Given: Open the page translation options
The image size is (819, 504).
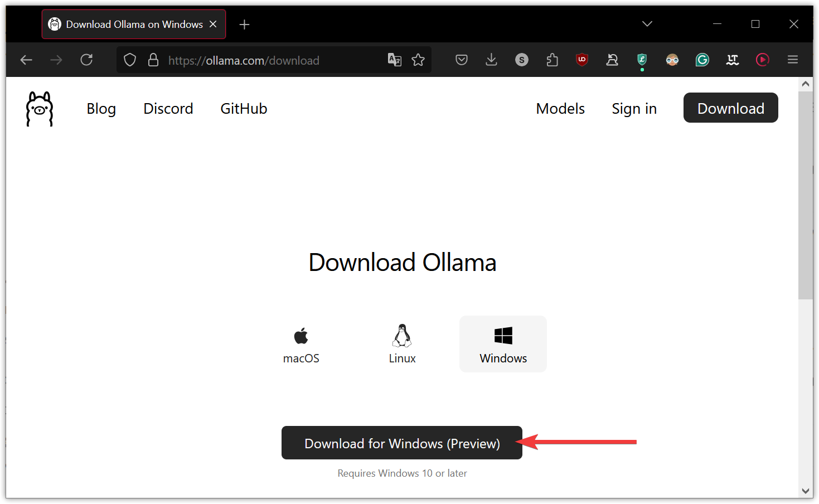Looking at the screenshot, I should tap(395, 60).
